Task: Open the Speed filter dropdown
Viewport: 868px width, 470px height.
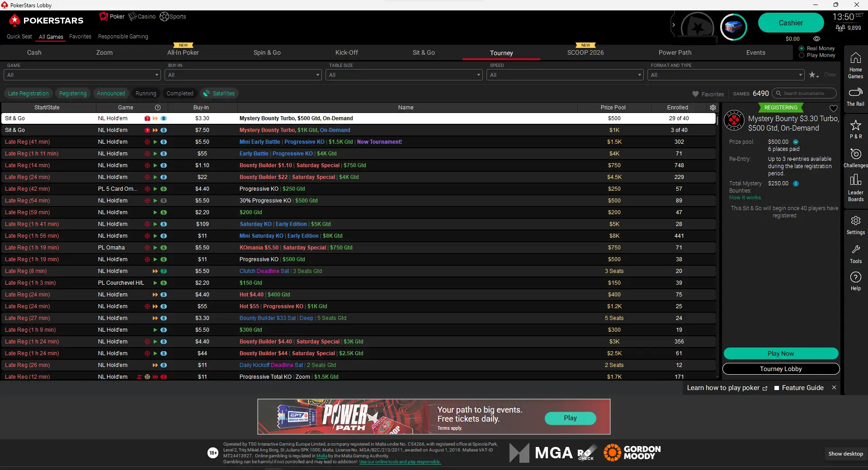Action: pyautogui.click(x=565, y=75)
